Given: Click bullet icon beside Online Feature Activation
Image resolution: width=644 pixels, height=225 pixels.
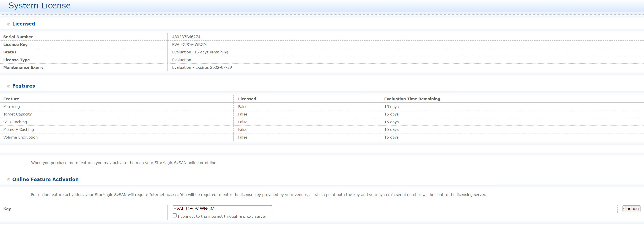Looking at the screenshot, I should [8, 180].
